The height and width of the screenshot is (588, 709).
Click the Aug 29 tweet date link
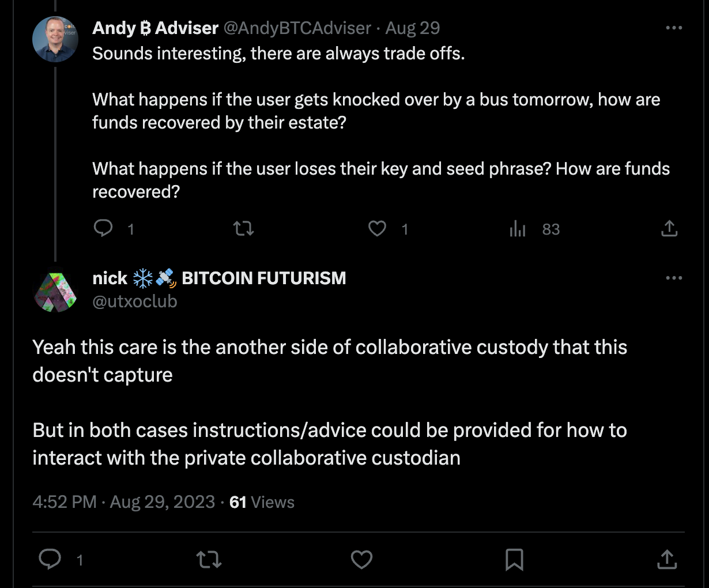(412, 28)
